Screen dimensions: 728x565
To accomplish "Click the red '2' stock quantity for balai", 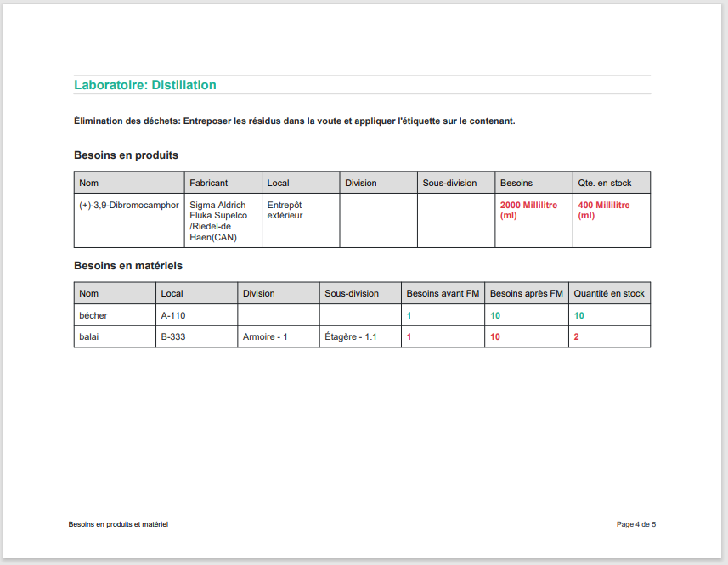I will 576,336.
